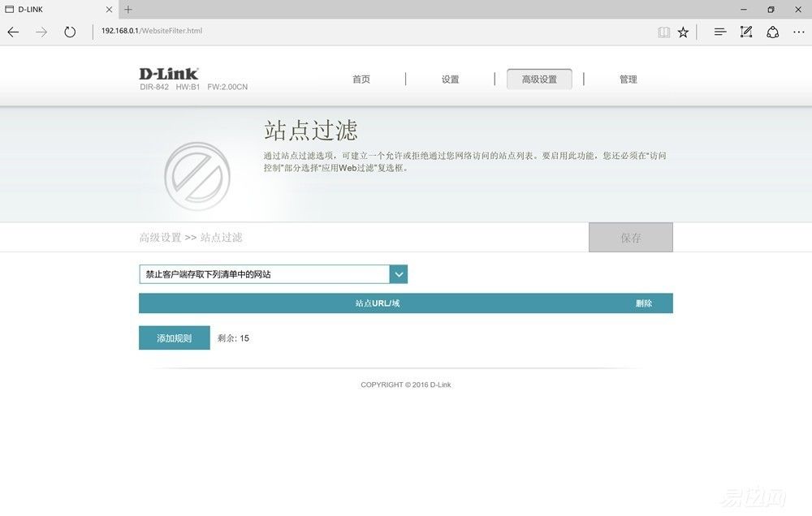
Task: Click the browser forward arrow
Action: pyautogui.click(x=41, y=32)
